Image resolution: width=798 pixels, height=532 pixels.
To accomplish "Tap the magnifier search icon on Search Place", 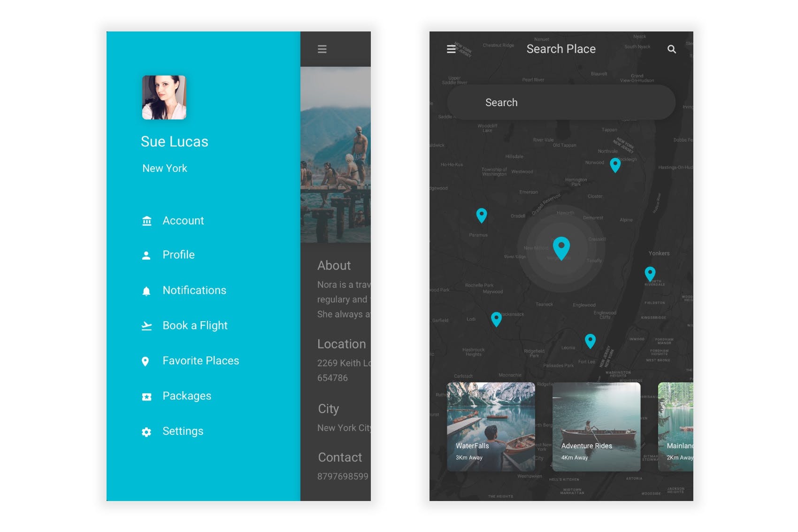I will (672, 49).
